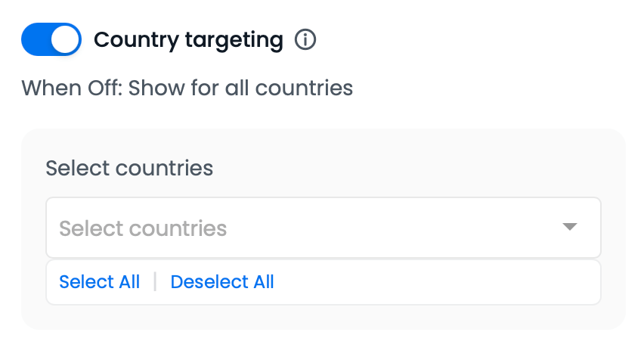This screenshot has height=363, width=644.
Task: Focus the Select countries input field
Action: 302,228
